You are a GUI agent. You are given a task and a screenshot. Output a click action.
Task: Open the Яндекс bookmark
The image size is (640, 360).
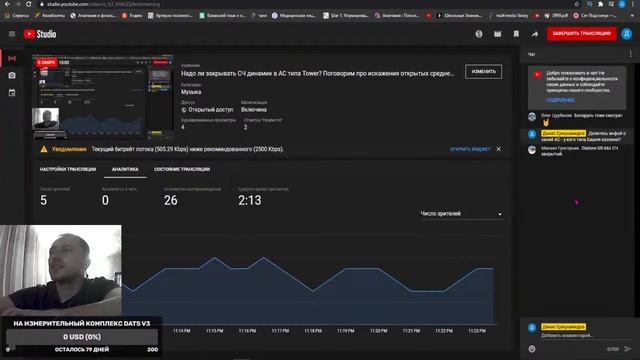click(x=131, y=16)
